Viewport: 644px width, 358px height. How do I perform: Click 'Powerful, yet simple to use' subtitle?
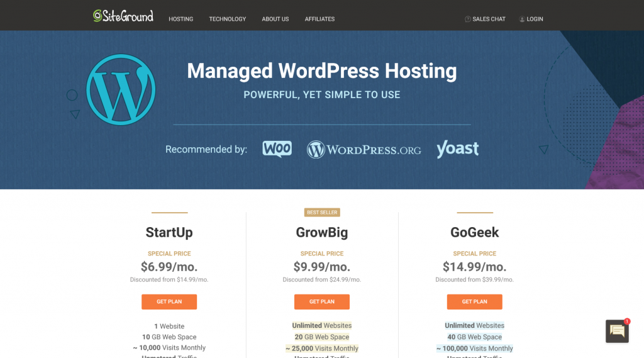322,95
